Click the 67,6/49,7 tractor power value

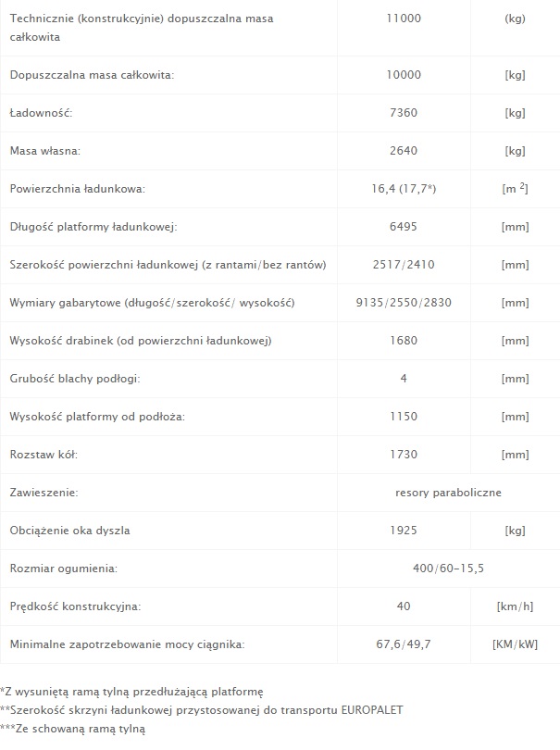point(404,644)
